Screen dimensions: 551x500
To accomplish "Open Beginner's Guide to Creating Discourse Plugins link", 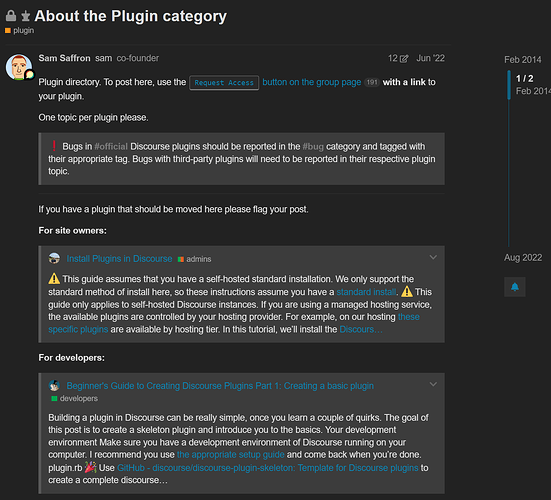I will click(220, 386).
